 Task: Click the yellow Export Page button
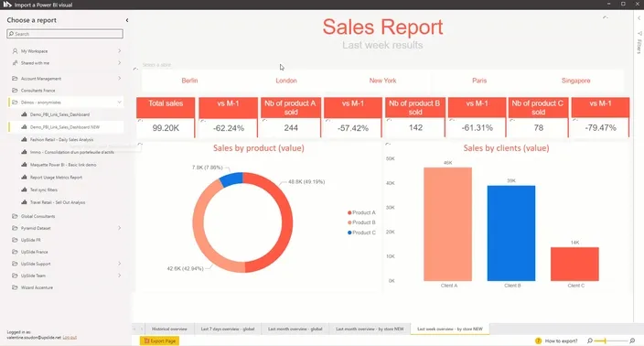(160, 341)
